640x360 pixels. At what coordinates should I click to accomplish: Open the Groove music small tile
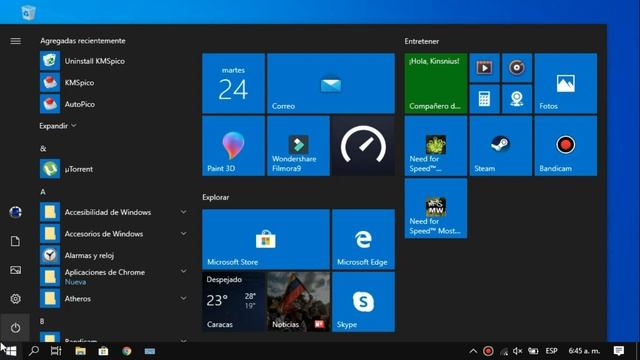pos(517,68)
